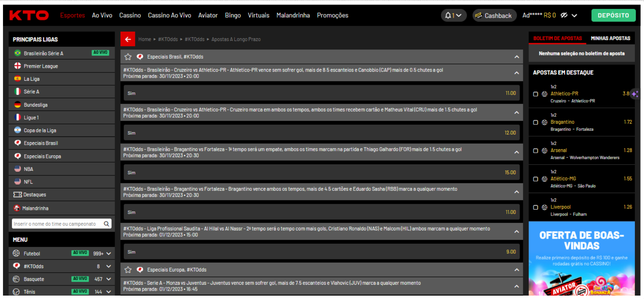This screenshot has width=644, height=299.
Task: Open the Bingo menu item
Action: click(x=233, y=15)
